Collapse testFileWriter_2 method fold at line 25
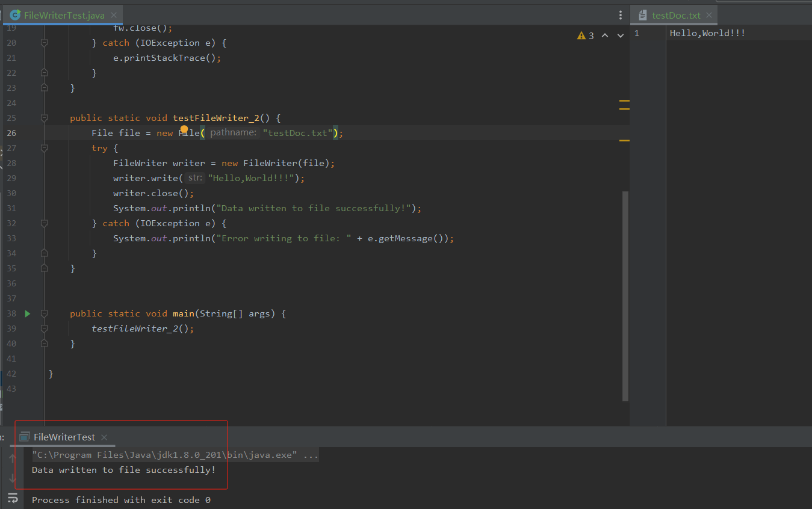Image resolution: width=812 pixels, height=509 pixels. coord(44,118)
